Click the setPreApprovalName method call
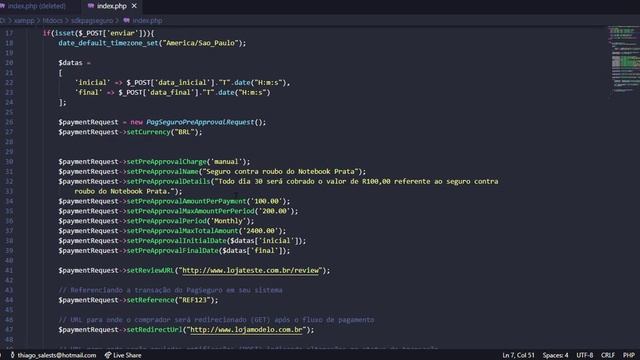The height and width of the screenshot is (360, 640). click(x=162, y=171)
